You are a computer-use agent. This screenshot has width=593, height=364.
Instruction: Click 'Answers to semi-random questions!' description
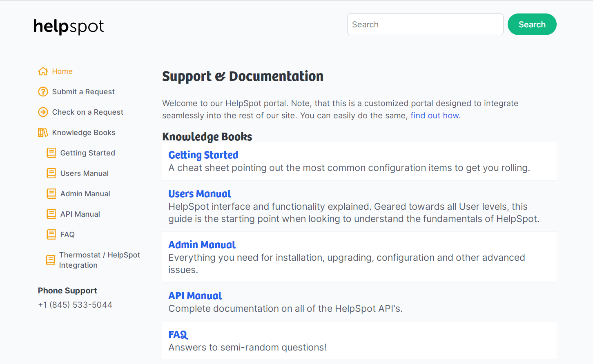tap(247, 347)
